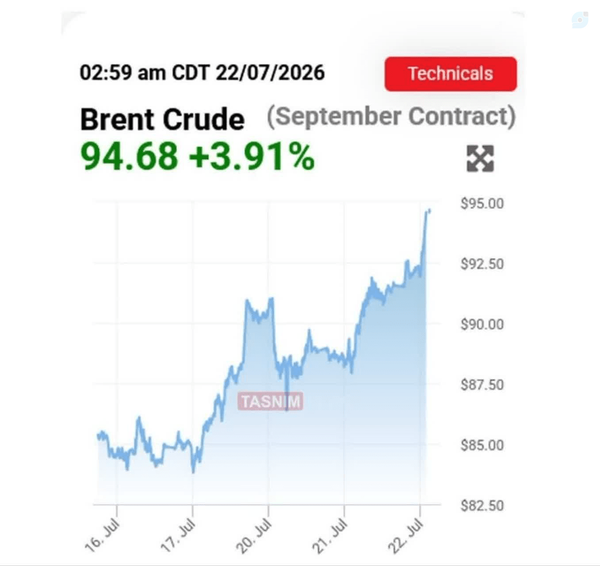The height and width of the screenshot is (566, 600).
Task: Open the red Technicals button
Action: coord(450,74)
